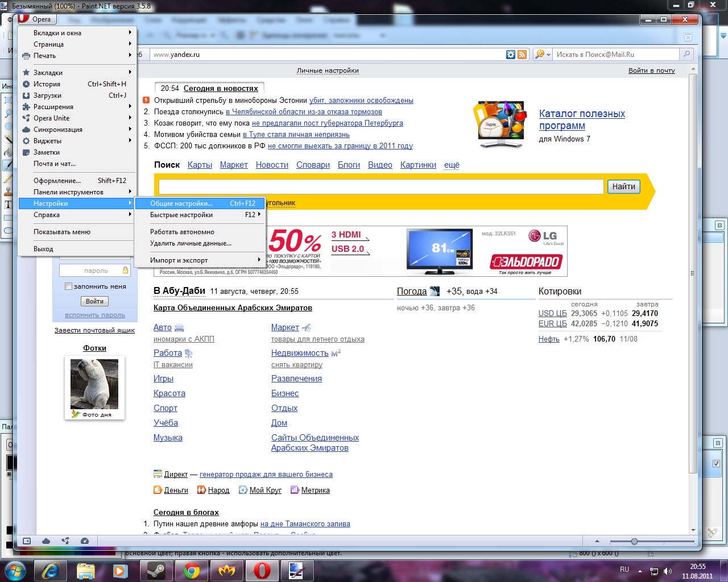Click the Opera Link cloud icon in status bar

46,541
